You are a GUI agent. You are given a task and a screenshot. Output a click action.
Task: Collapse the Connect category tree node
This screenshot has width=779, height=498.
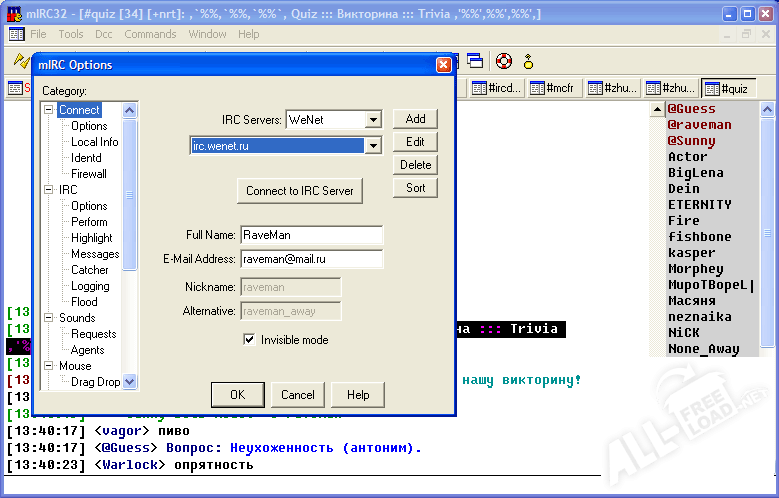(49, 110)
